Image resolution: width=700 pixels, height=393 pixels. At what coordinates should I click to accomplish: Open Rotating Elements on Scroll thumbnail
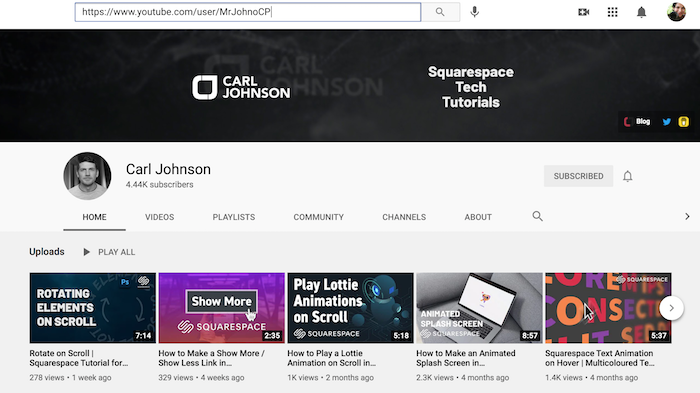click(x=93, y=308)
